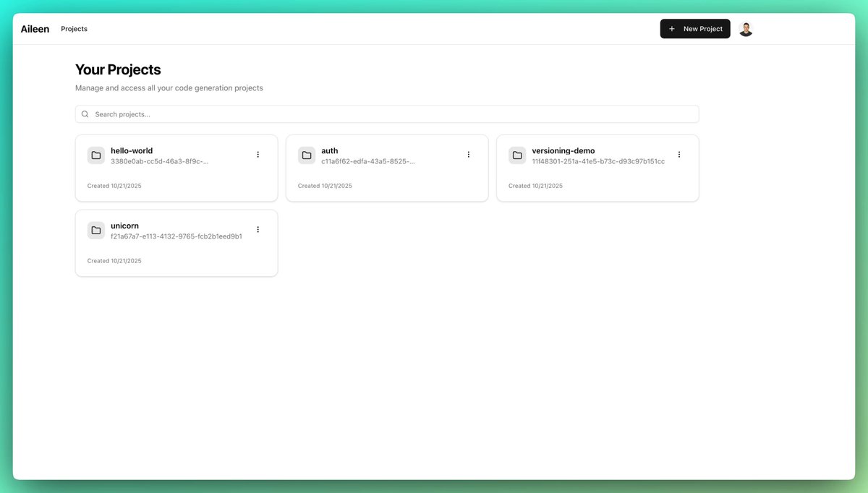This screenshot has height=493, width=868.
Task: Click the Aileen logo
Action: (x=35, y=29)
